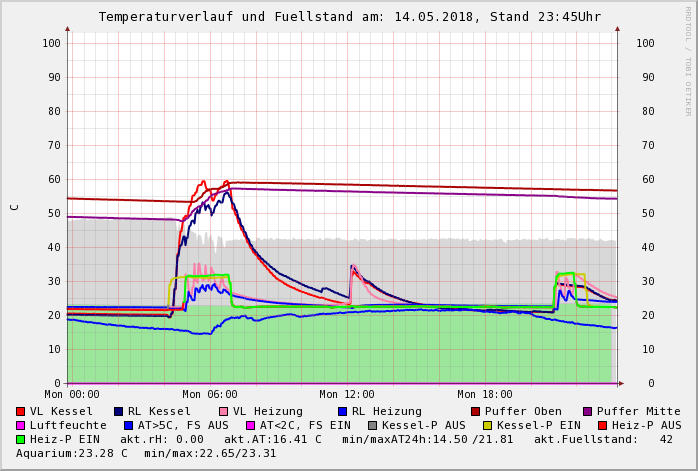698x471 pixels.
Task: Select the magenta Luftfeuchte legend swatch
Action: pos(21,425)
